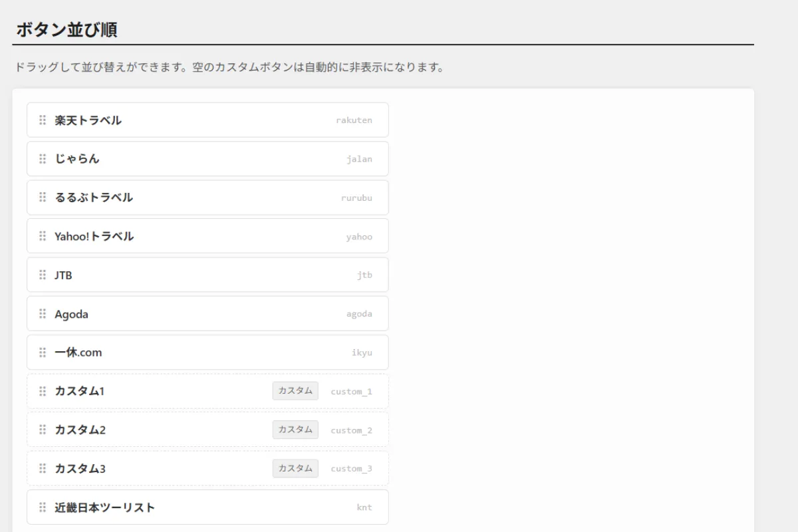Click the カスタム badge on カスタム2

pyautogui.click(x=295, y=430)
